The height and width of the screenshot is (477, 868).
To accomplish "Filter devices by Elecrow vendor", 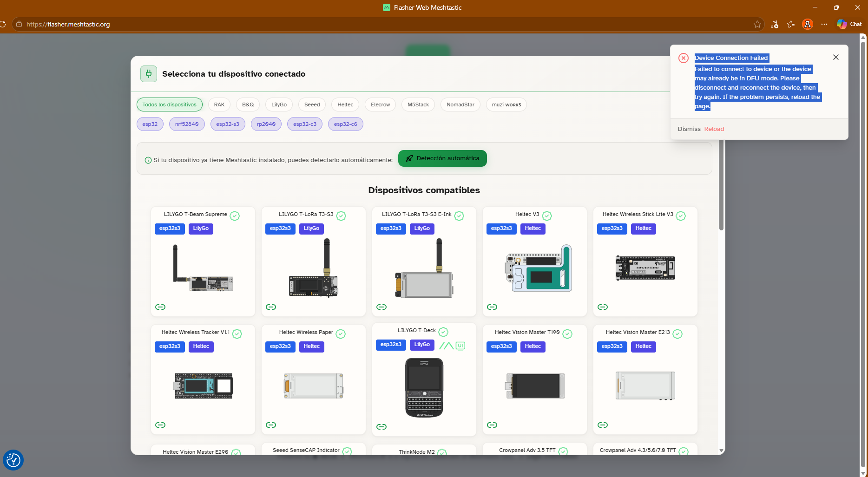I will tap(381, 105).
